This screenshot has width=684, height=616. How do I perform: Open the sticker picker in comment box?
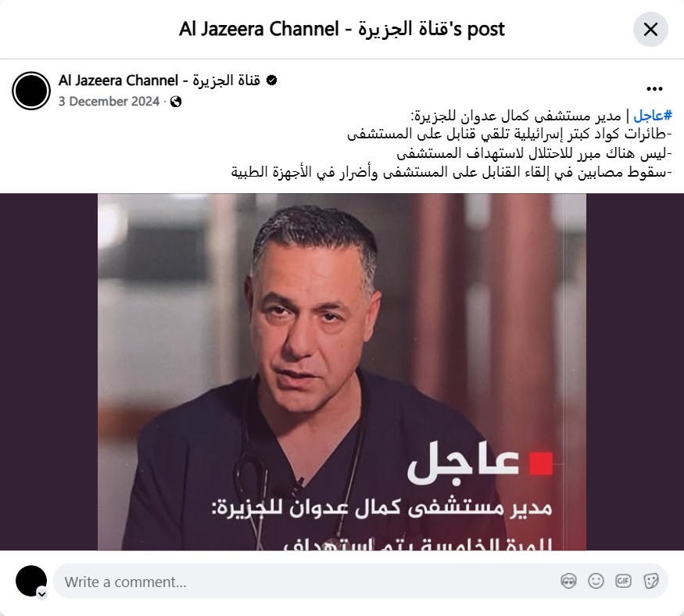[650, 581]
